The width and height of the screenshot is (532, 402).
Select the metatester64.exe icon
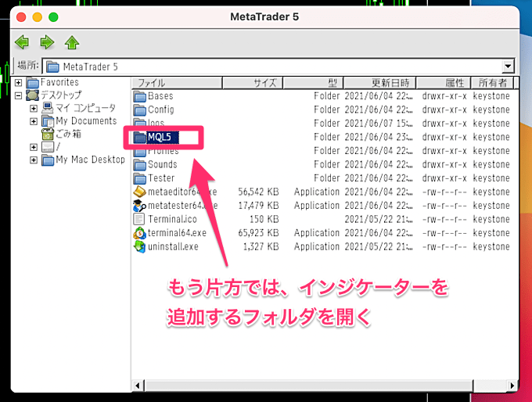[139, 206]
